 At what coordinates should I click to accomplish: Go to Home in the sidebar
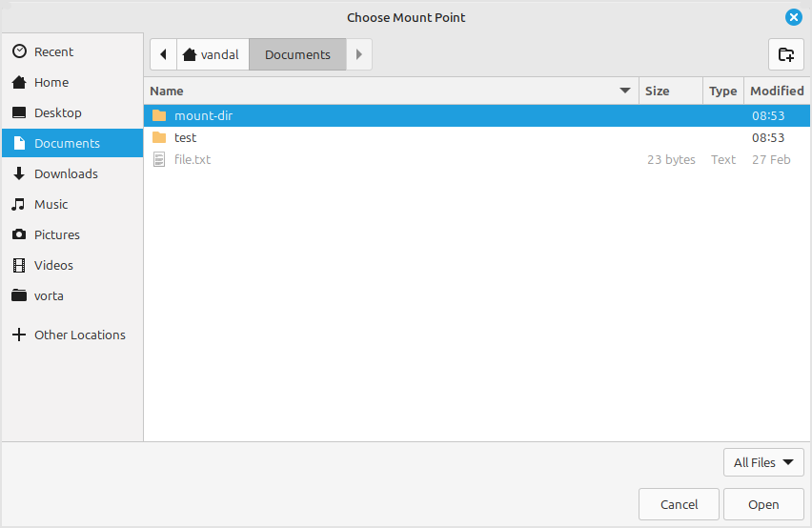tap(51, 82)
